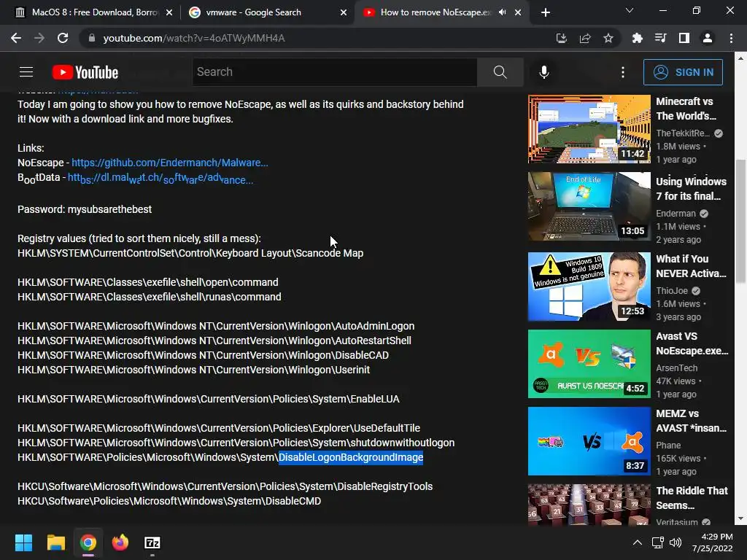Share this page via share icon
The image size is (747, 560).
pos(585,38)
